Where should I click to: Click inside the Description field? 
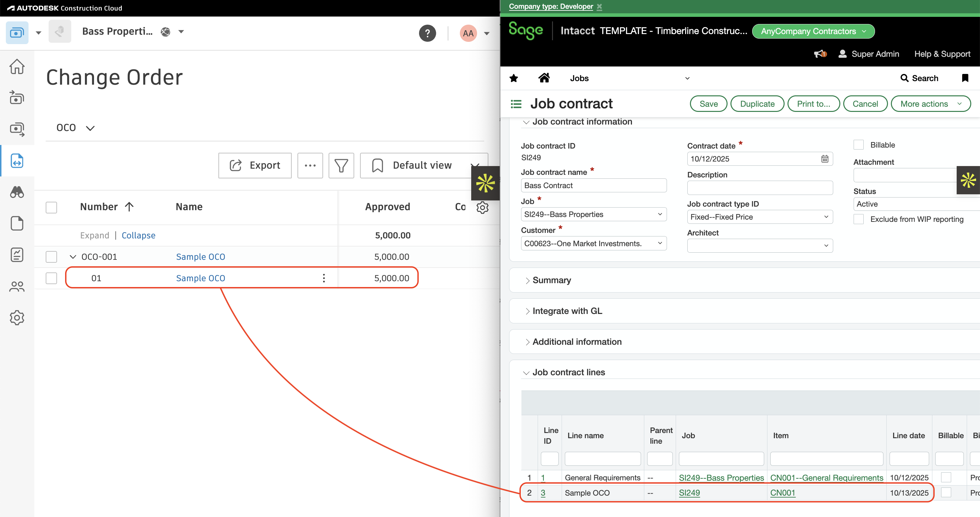pos(759,188)
